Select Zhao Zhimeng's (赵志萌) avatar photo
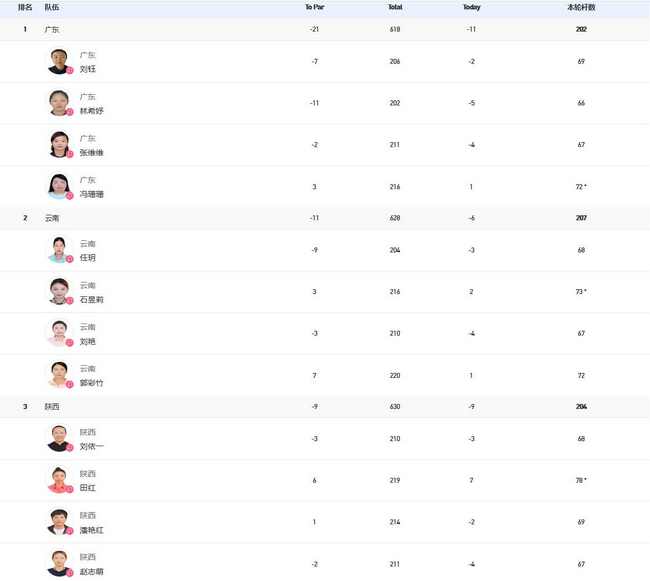 tap(59, 564)
